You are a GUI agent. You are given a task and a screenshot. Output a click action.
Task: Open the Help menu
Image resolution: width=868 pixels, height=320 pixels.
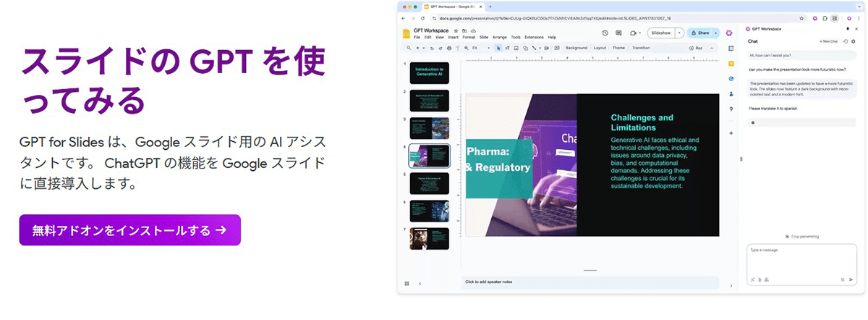(552, 37)
